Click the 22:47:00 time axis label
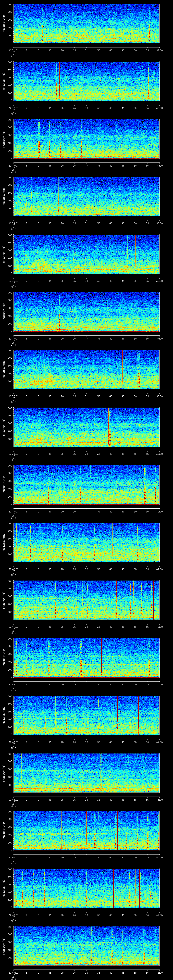173x980 pixels. tap(13, 972)
